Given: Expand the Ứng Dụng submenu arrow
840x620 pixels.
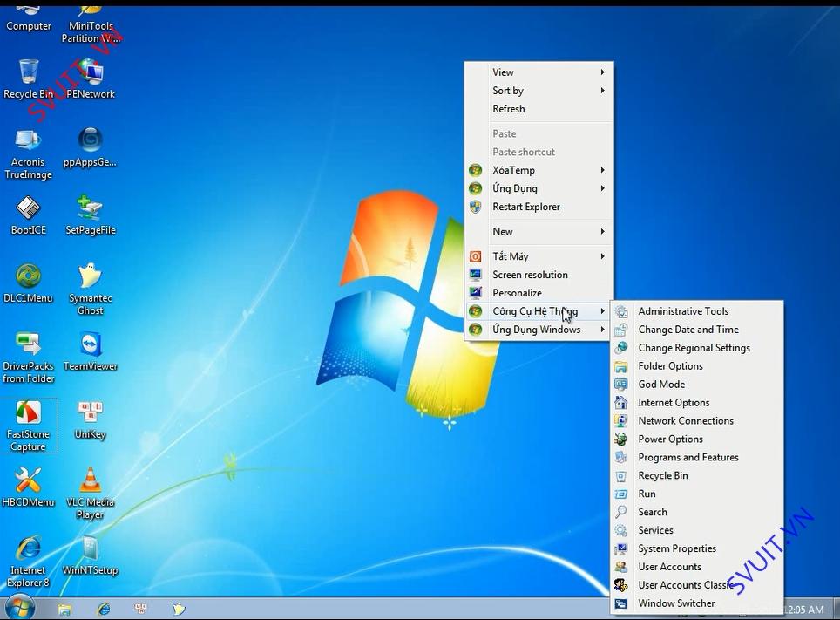Looking at the screenshot, I should coord(603,188).
